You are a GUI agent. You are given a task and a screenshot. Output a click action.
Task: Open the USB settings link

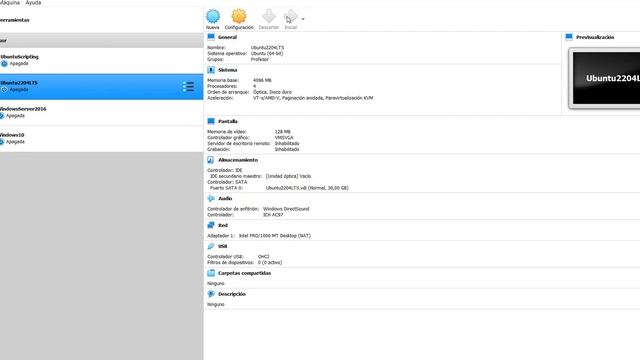click(222, 247)
